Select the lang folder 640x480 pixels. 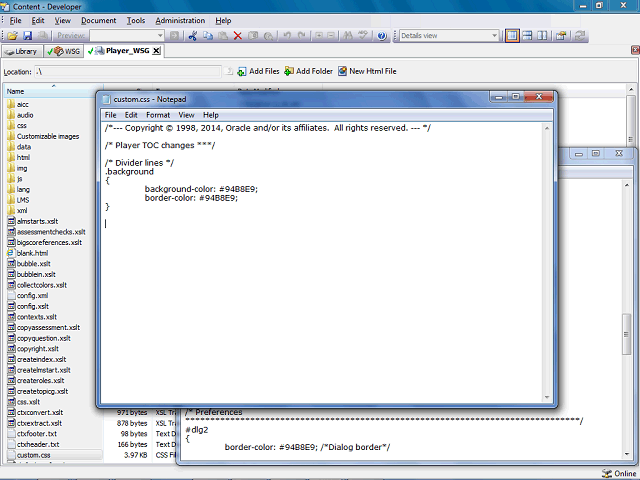coord(23,189)
